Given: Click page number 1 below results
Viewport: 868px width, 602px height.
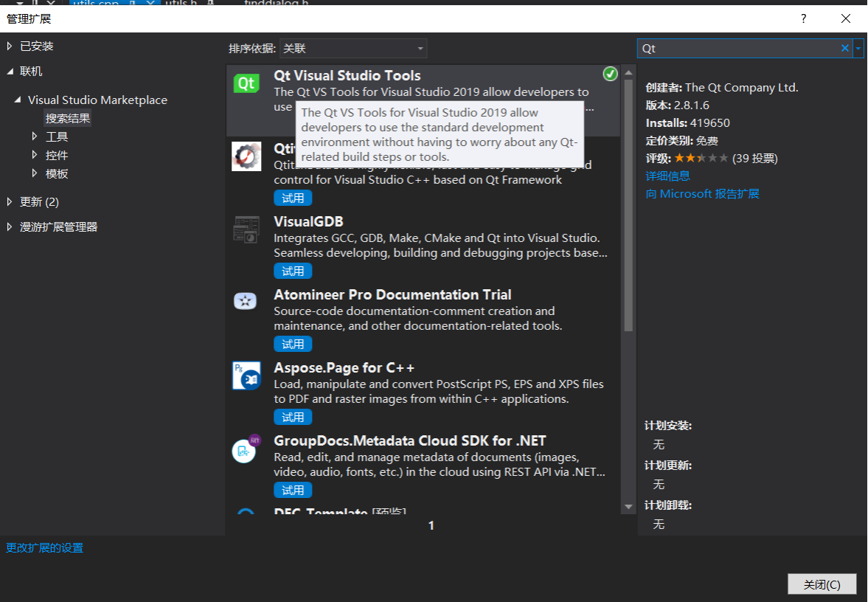Looking at the screenshot, I should tap(431, 525).
